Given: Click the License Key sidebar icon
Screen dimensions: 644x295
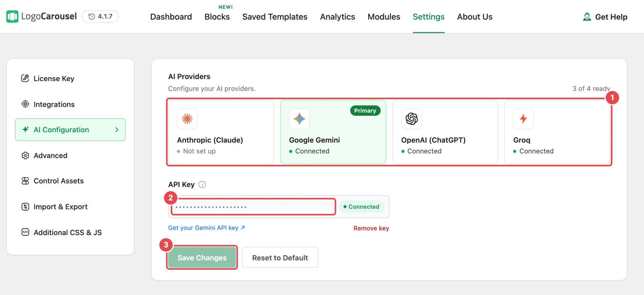Looking at the screenshot, I should [x=25, y=78].
